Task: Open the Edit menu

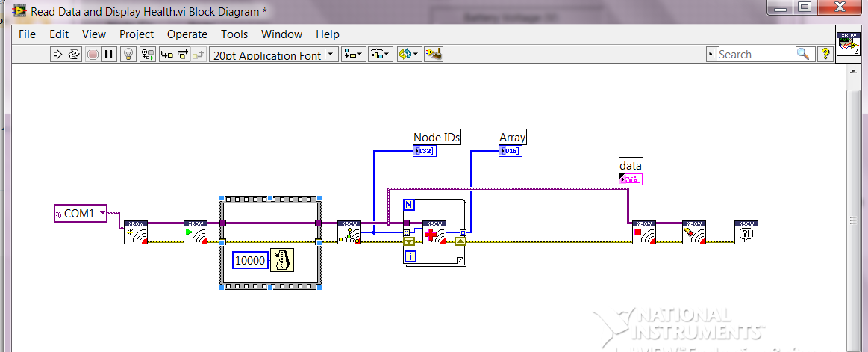Action: (59, 34)
